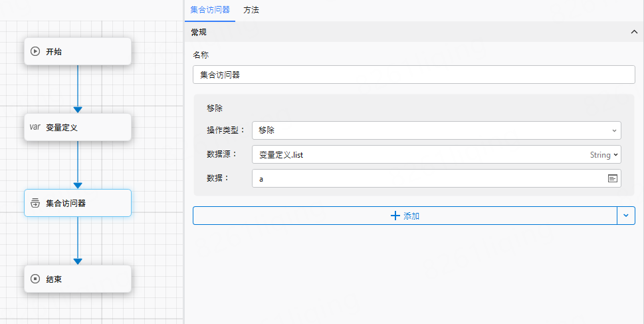Screen dimensions: 644x324
Task: Click the play icon on the 开始 node
Action: coord(36,51)
